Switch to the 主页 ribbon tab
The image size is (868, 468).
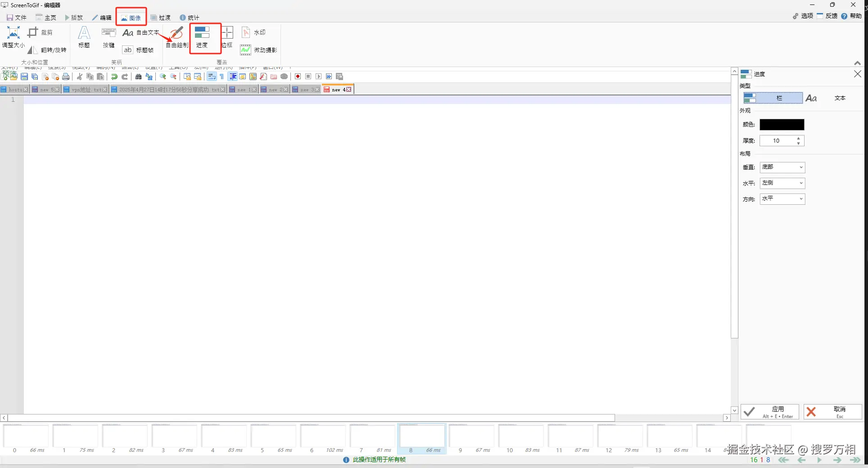coord(46,18)
